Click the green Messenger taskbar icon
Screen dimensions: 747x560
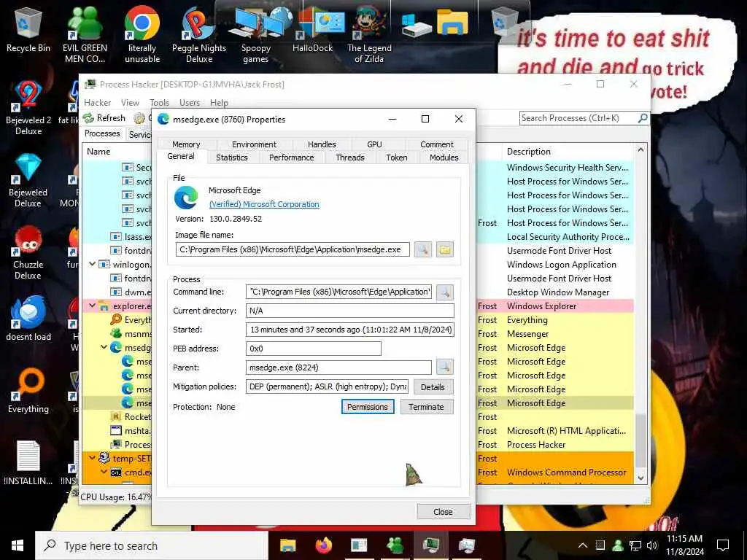coord(395,545)
